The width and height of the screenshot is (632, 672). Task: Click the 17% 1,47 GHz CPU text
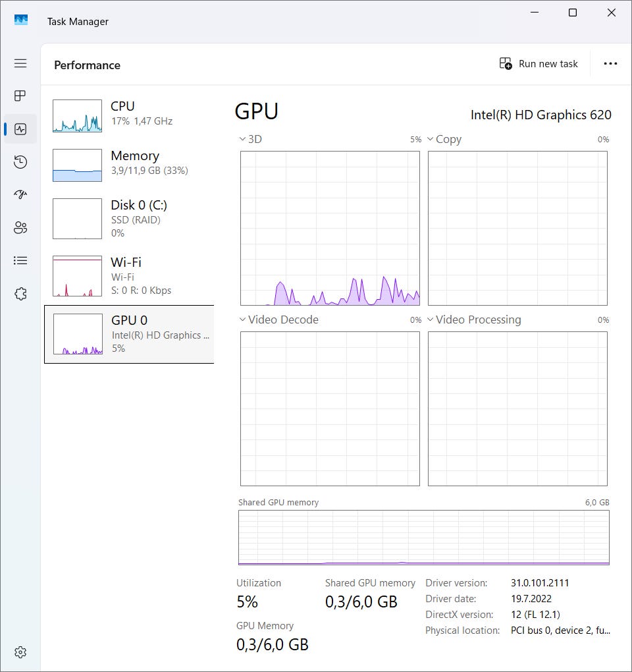pyautogui.click(x=142, y=121)
